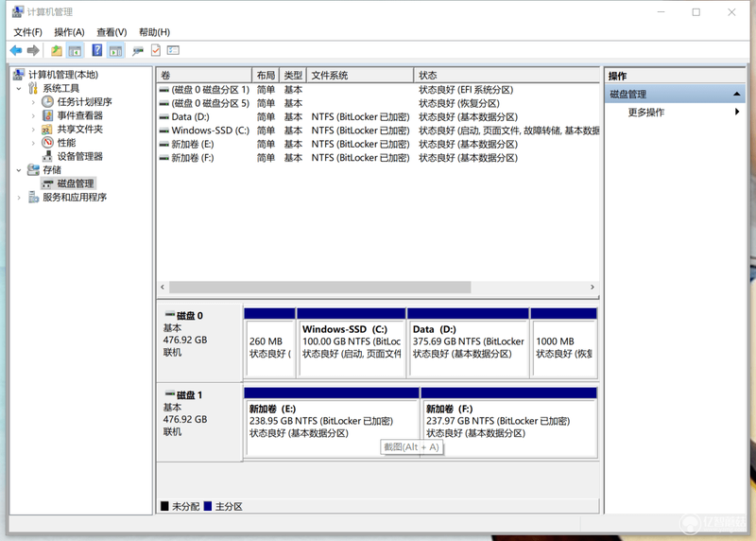The width and height of the screenshot is (756, 541).
Task: Click the Up one level folder icon
Action: point(57,50)
